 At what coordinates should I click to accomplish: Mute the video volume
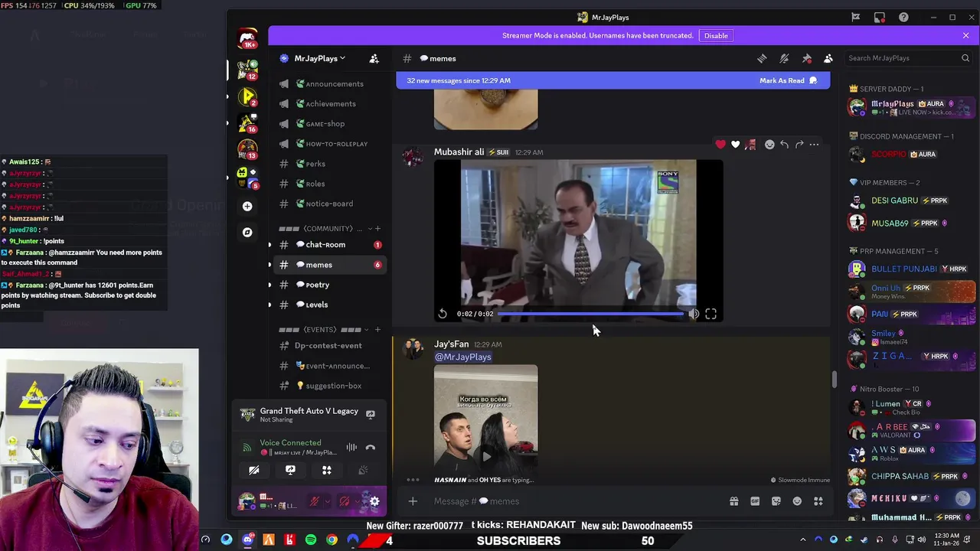pos(694,314)
